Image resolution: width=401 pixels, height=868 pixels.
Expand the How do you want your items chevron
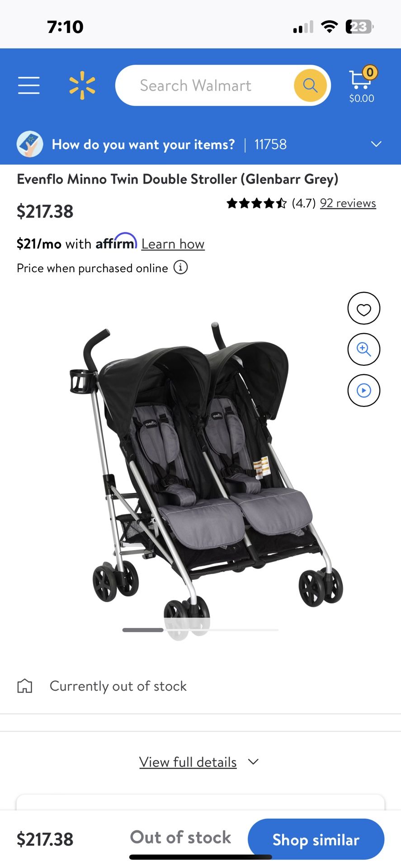376,144
